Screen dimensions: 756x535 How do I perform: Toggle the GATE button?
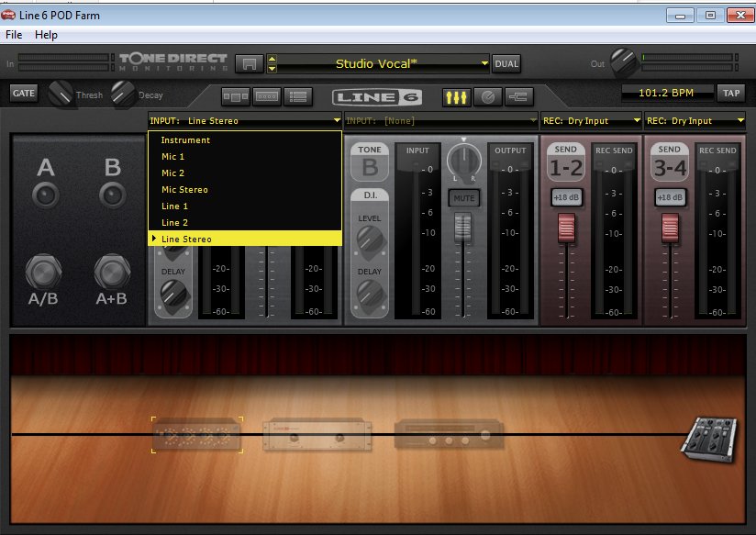coord(23,93)
